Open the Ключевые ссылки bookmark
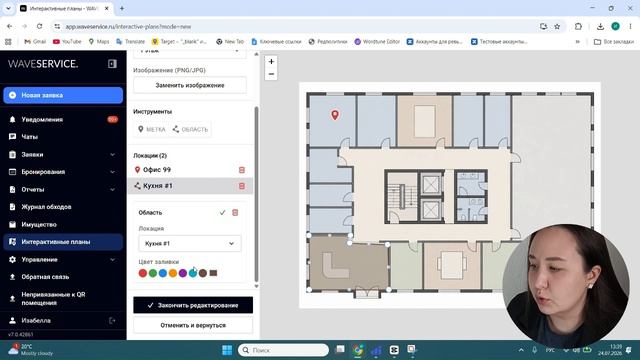The height and width of the screenshot is (360, 640). pyautogui.click(x=276, y=42)
